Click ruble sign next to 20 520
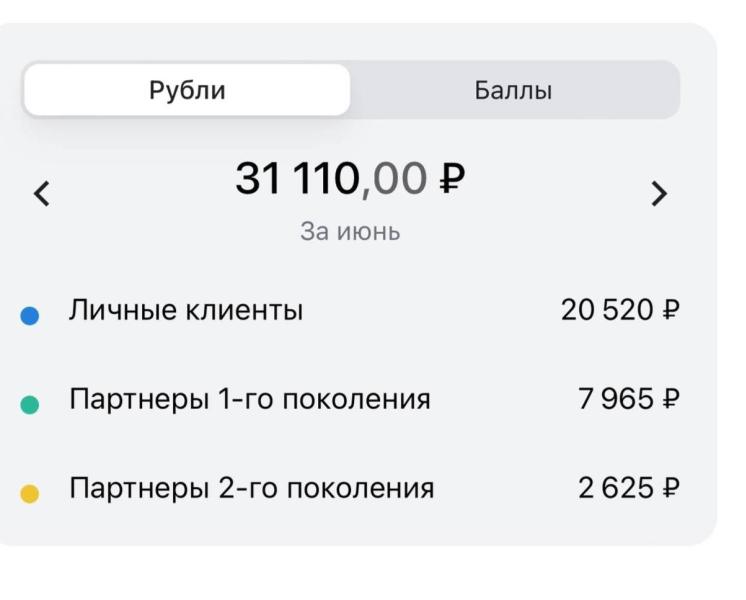Screen dimensions: 746x600 pyautogui.click(x=671, y=310)
